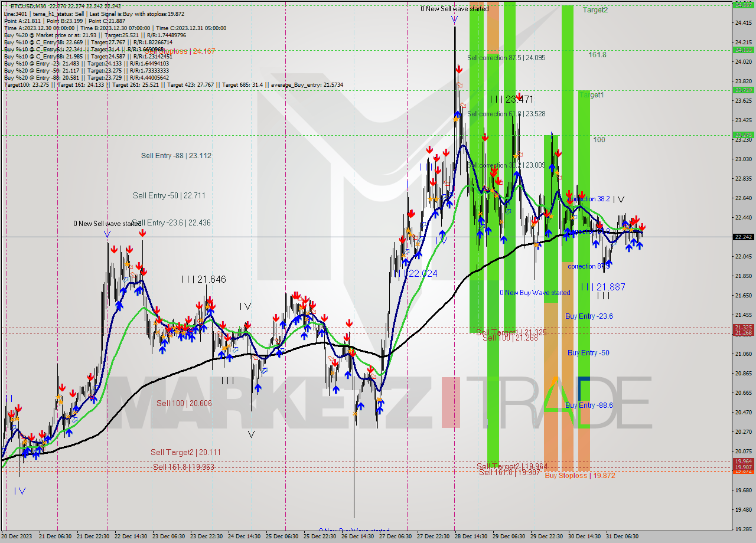Click the 'I I I 21.646' wave label
The image size is (756, 543).
[x=204, y=279]
